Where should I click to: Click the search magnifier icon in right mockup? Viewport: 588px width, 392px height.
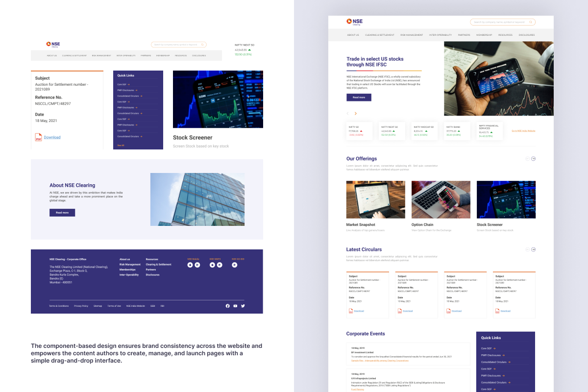(x=530, y=22)
